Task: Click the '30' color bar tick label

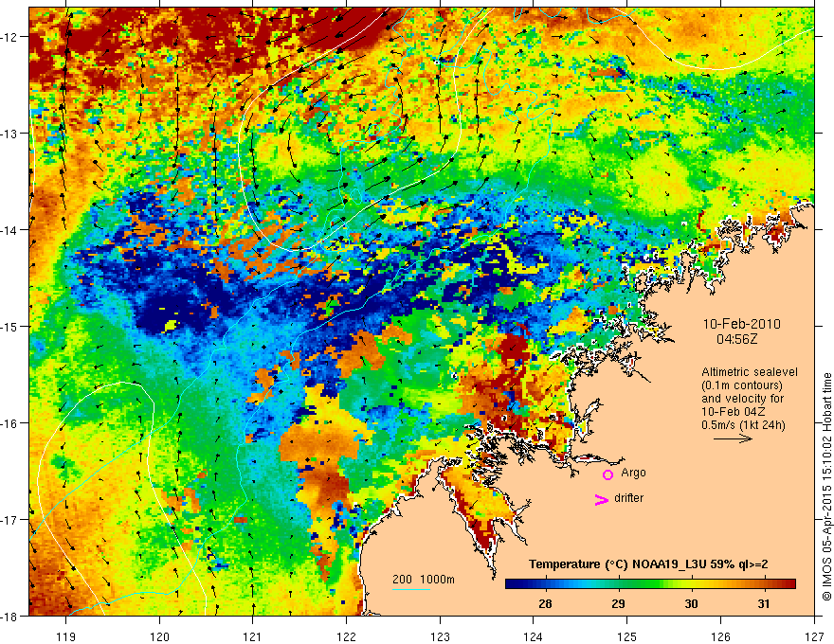Action: [691, 603]
